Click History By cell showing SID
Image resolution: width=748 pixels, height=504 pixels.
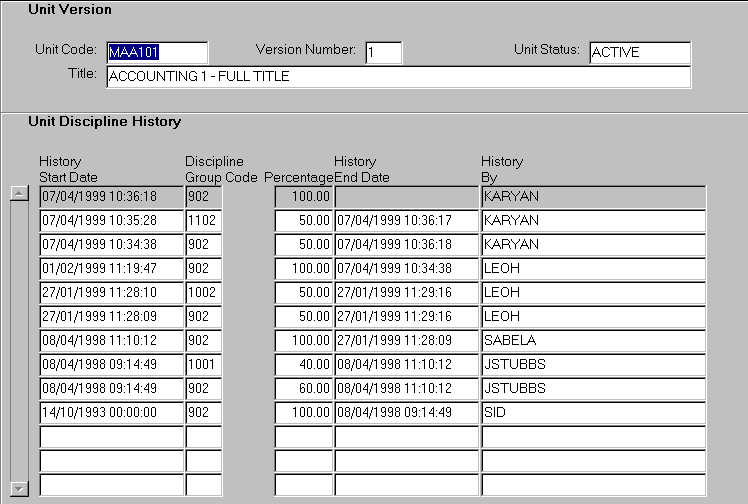592,413
